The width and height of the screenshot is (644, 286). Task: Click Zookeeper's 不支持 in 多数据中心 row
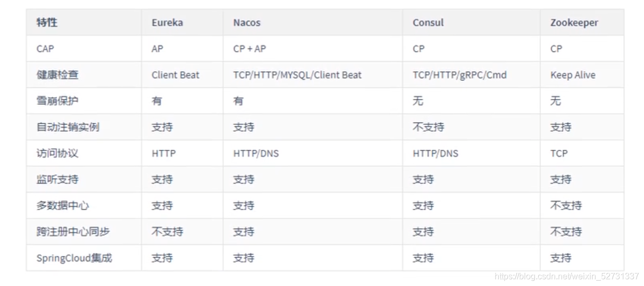[566, 205]
